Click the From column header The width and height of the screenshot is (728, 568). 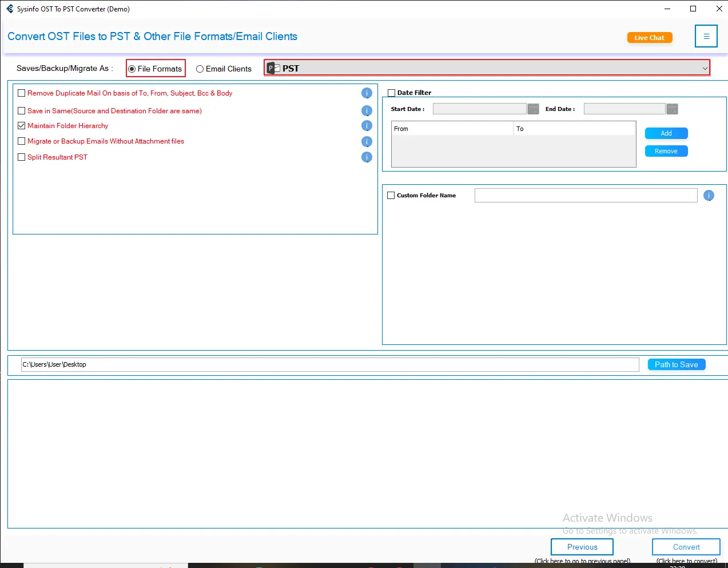pos(452,129)
